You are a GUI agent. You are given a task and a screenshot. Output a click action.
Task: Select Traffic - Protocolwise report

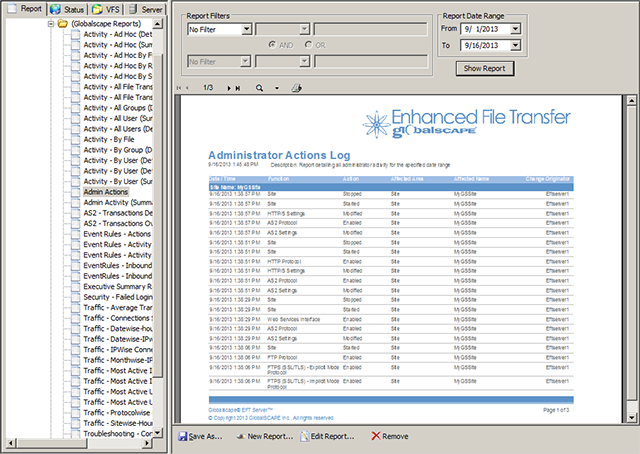pyautogui.click(x=117, y=413)
